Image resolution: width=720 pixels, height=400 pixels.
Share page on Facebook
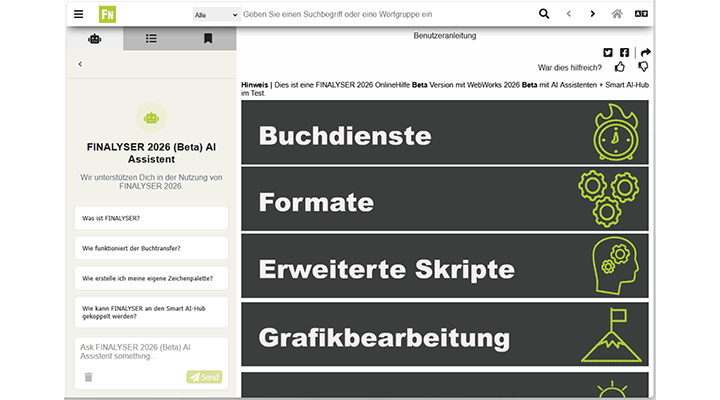click(624, 52)
